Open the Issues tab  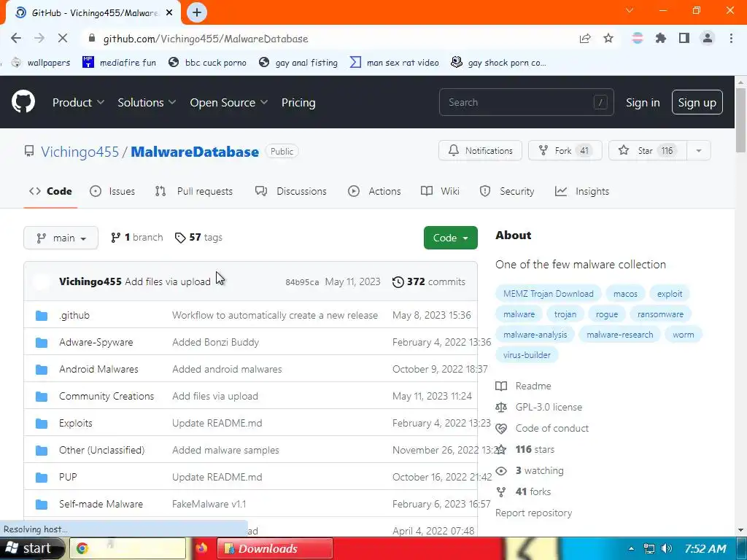click(112, 192)
